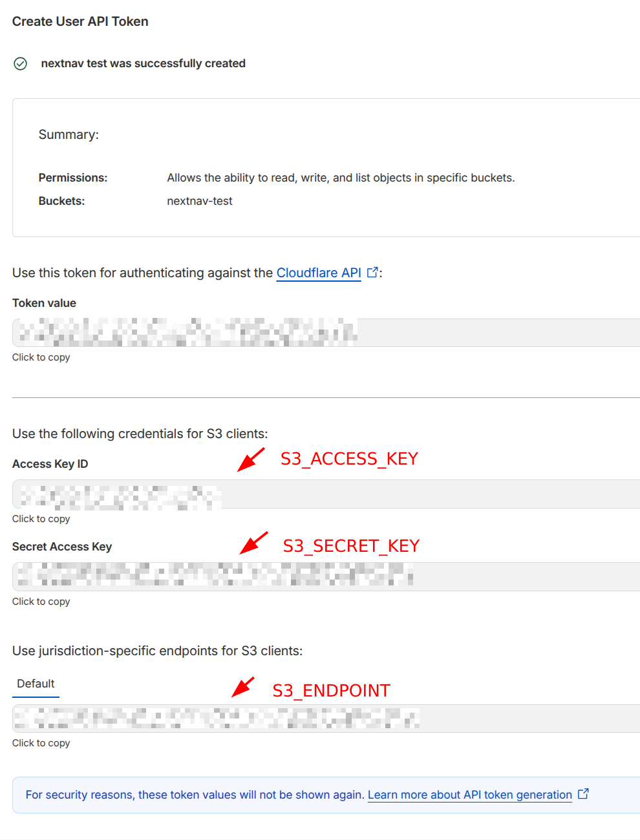Click to copy under Token value
The height and width of the screenshot is (840, 640).
pyautogui.click(x=41, y=357)
